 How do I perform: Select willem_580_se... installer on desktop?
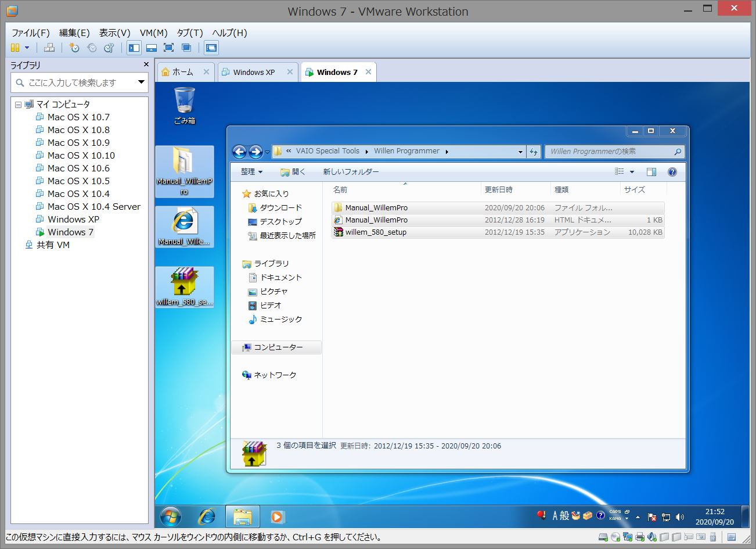(x=184, y=287)
